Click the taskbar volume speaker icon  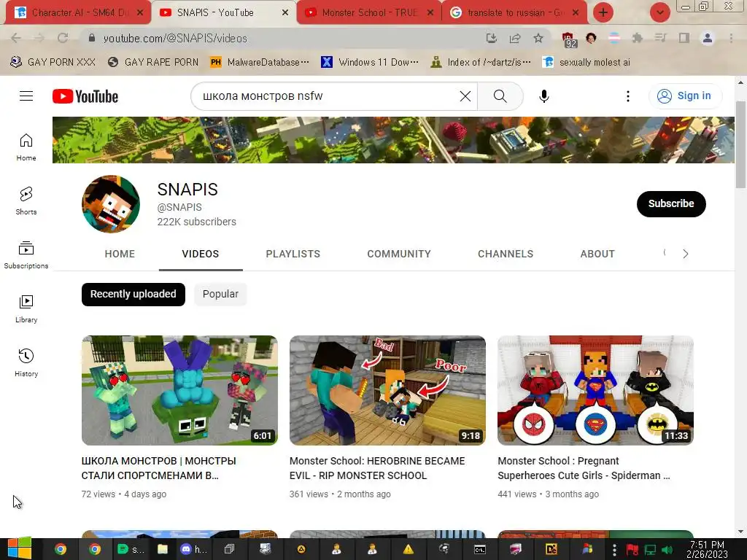[x=667, y=550]
